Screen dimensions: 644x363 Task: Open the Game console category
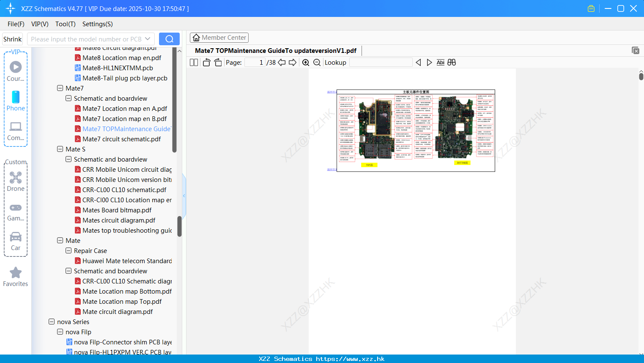click(16, 212)
